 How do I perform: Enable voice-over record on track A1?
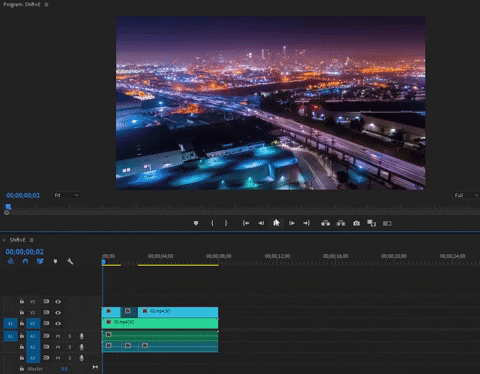point(81,336)
